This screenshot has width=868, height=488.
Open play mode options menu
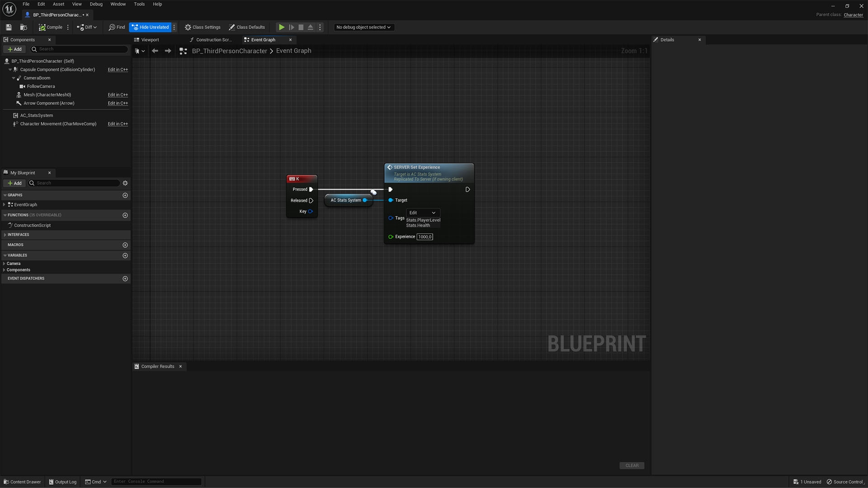pyautogui.click(x=320, y=27)
